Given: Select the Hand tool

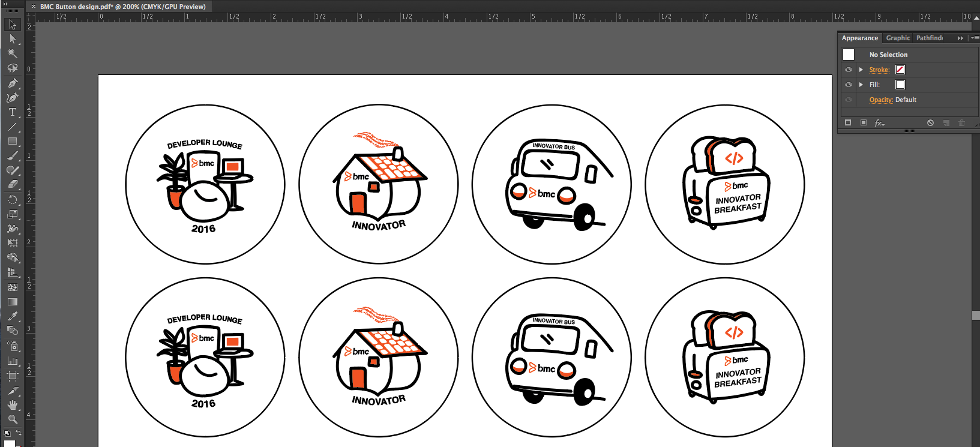Looking at the screenshot, I should tap(12, 405).
